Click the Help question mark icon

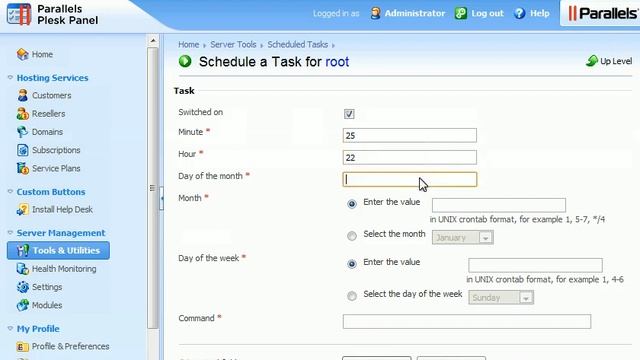click(520, 13)
